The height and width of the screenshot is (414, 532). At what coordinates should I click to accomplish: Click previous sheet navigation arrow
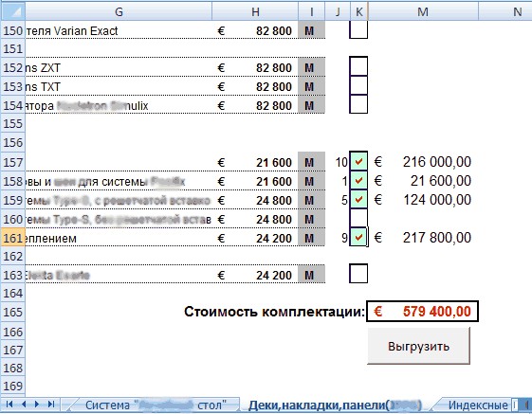pyautogui.click(x=24, y=404)
